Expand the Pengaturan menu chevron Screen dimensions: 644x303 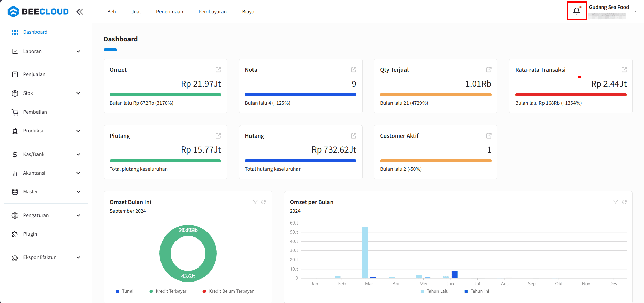point(78,215)
